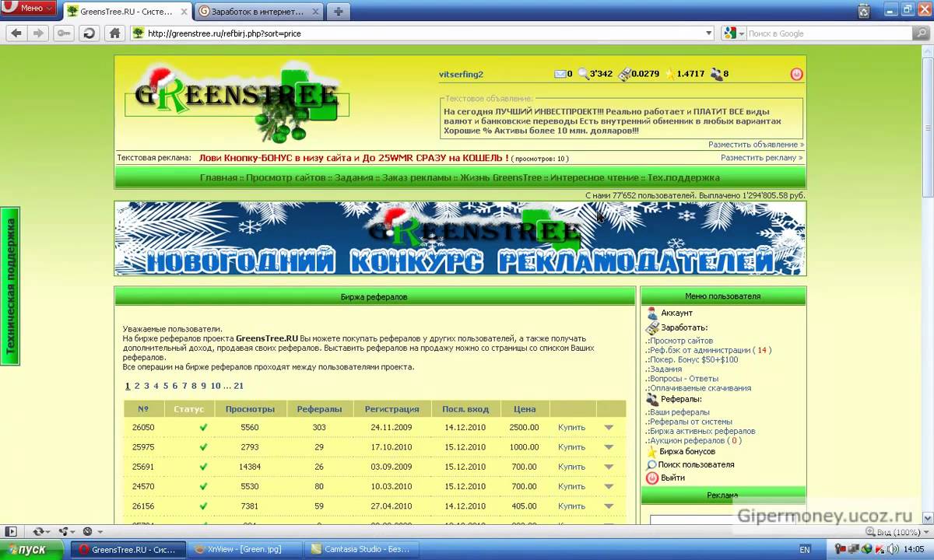Image resolution: width=934 pixels, height=560 pixels.
Task: Click the Новогодний конкурс рекламодателей banner
Action: [460, 239]
